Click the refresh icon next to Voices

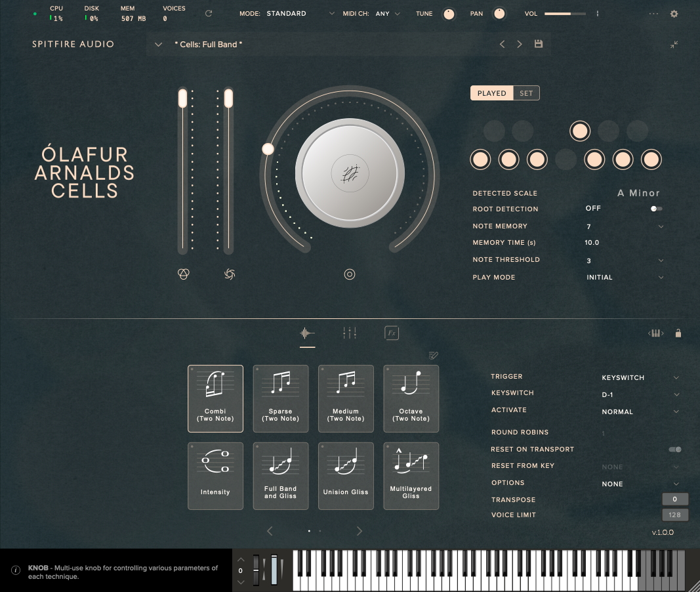[209, 14]
